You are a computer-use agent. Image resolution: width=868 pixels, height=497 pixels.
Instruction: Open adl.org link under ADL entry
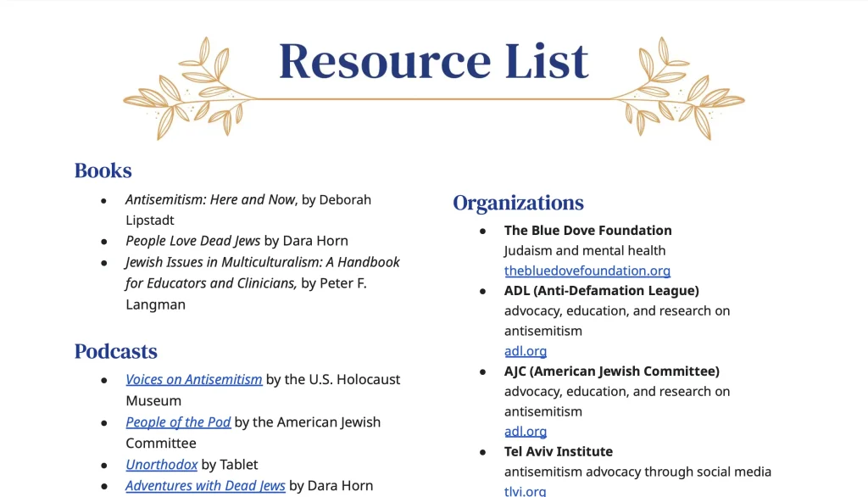pos(525,351)
